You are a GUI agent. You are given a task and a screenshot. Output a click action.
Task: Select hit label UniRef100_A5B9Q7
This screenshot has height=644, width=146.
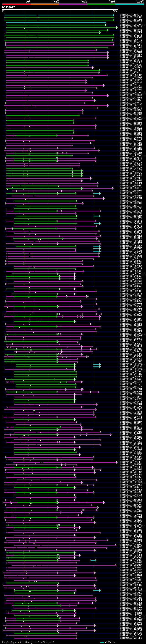[x=131, y=75]
